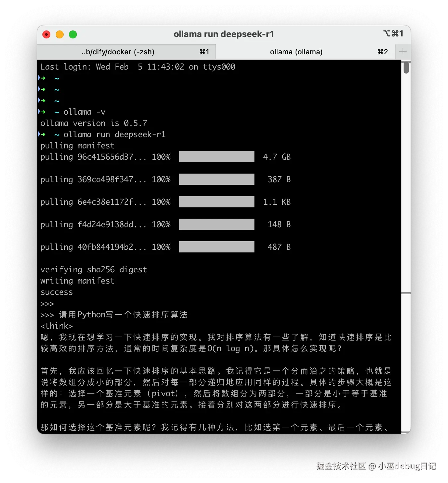Click the green full-screen traffic light button

[x=73, y=34]
